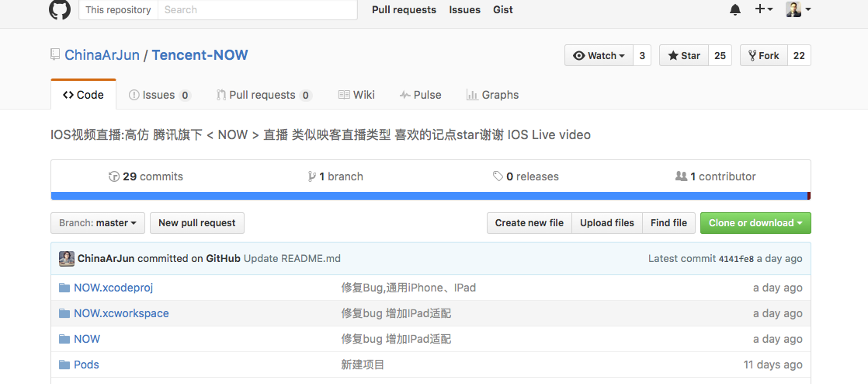Open NOW.xcworkspace commit message 修复bug 增加IPad适配

(x=396, y=313)
